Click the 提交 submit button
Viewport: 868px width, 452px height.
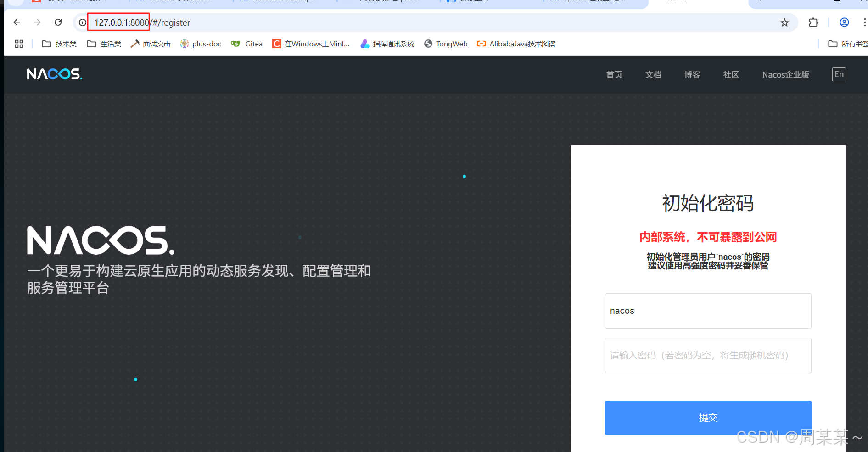tap(708, 418)
